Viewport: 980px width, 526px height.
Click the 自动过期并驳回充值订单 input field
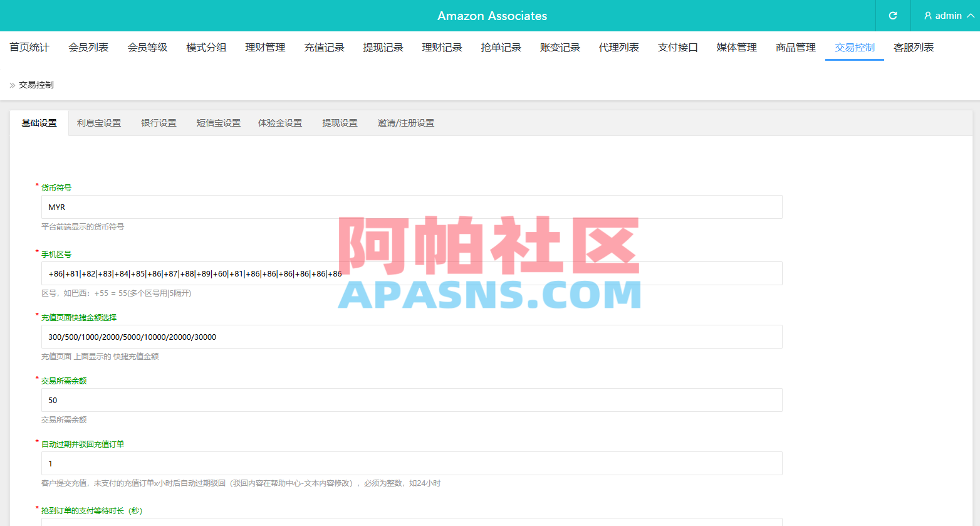click(412, 463)
